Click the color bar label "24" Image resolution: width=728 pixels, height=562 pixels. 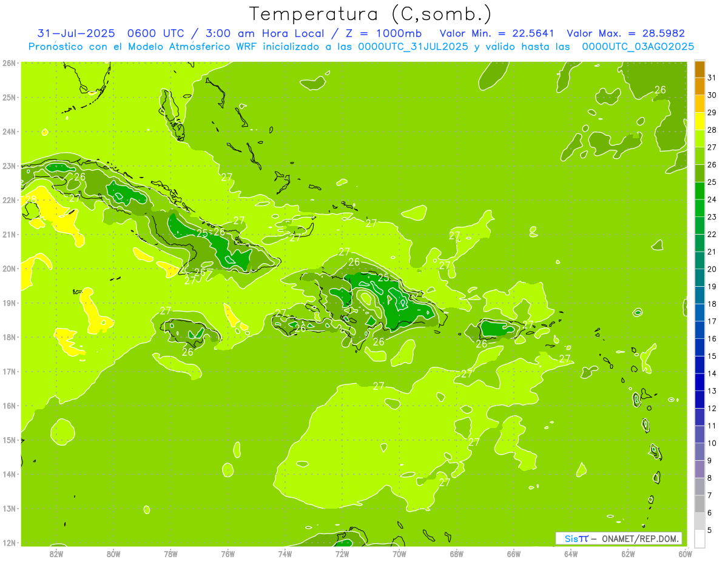712,199
